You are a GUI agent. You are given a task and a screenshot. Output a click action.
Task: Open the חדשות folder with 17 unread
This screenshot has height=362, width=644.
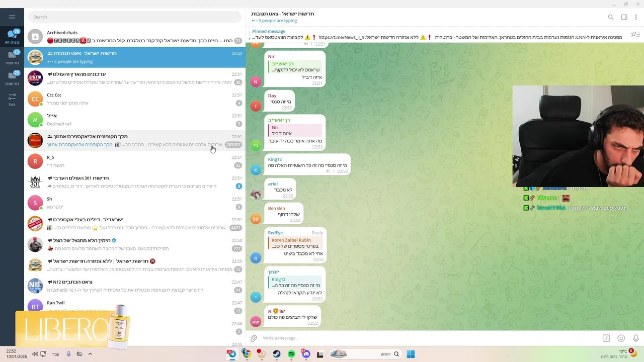12,57
